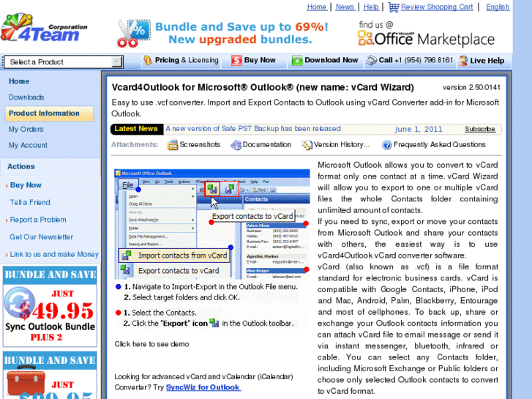Click the Latest News label

point(136,129)
